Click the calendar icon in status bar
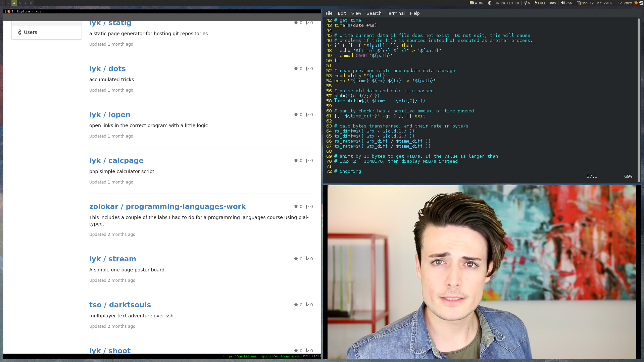Viewport: 644px width, 362px height. coord(579,3)
